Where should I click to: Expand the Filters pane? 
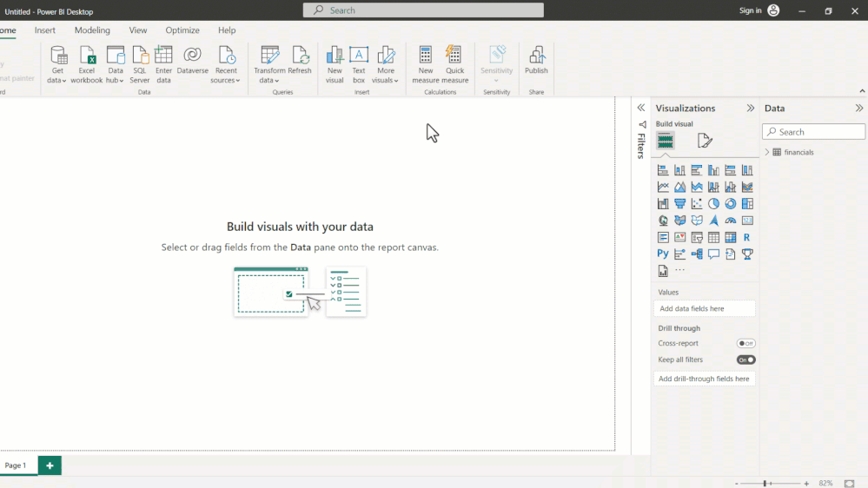(641, 108)
